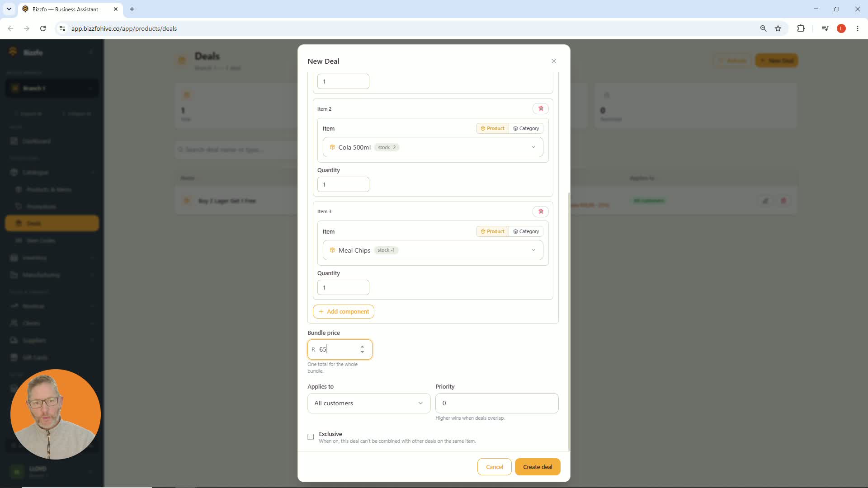
Task: Open a new browser tab
Action: tap(132, 9)
